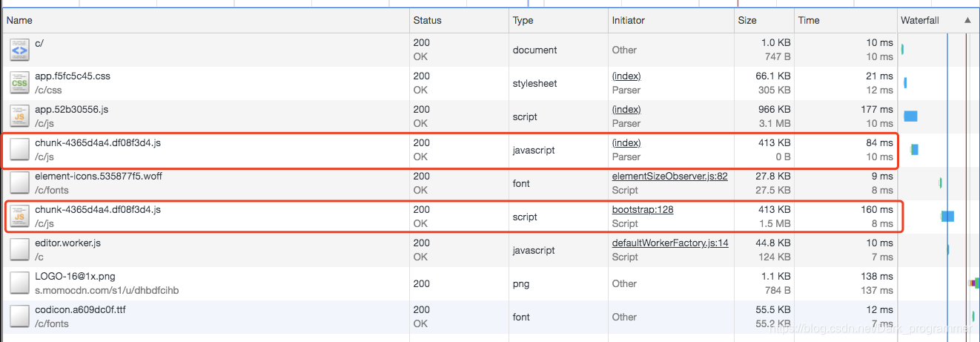Select the element-icons.535877f5.woff request
Image resolution: width=980 pixels, height=342 pixels.
pos(99,176)
